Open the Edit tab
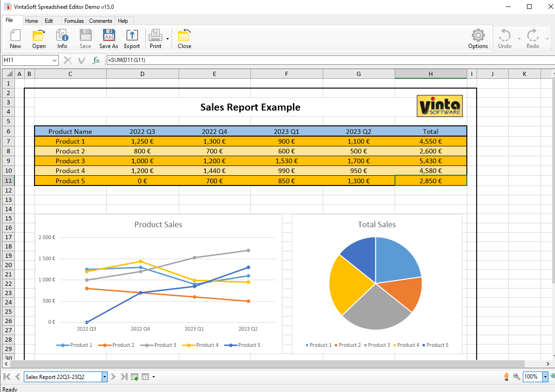This screenshot has width=555, height=392. pos(49,21)
